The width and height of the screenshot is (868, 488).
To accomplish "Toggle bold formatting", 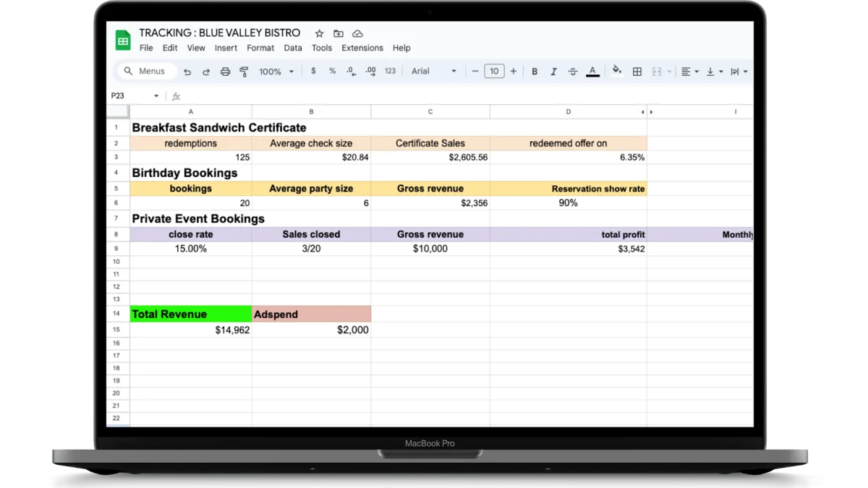I will click(x=535, y=72).
